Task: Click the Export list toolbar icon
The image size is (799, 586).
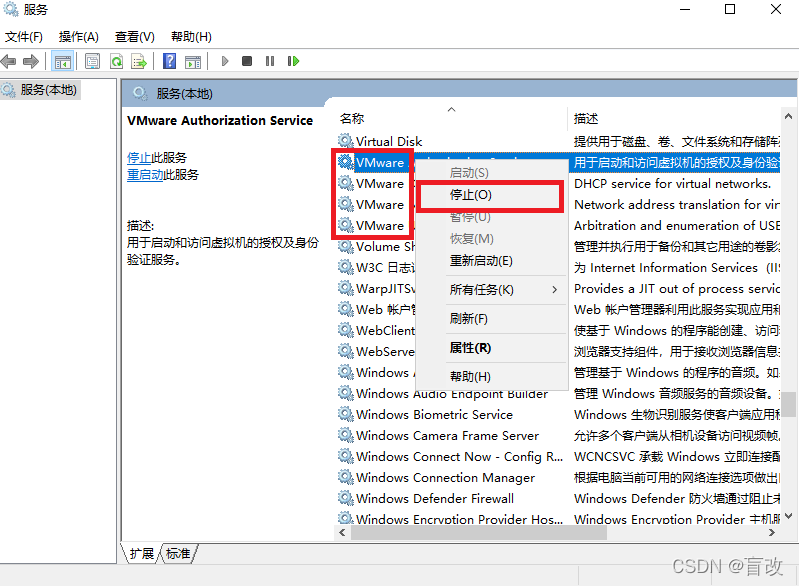Action: click(139, 62)
